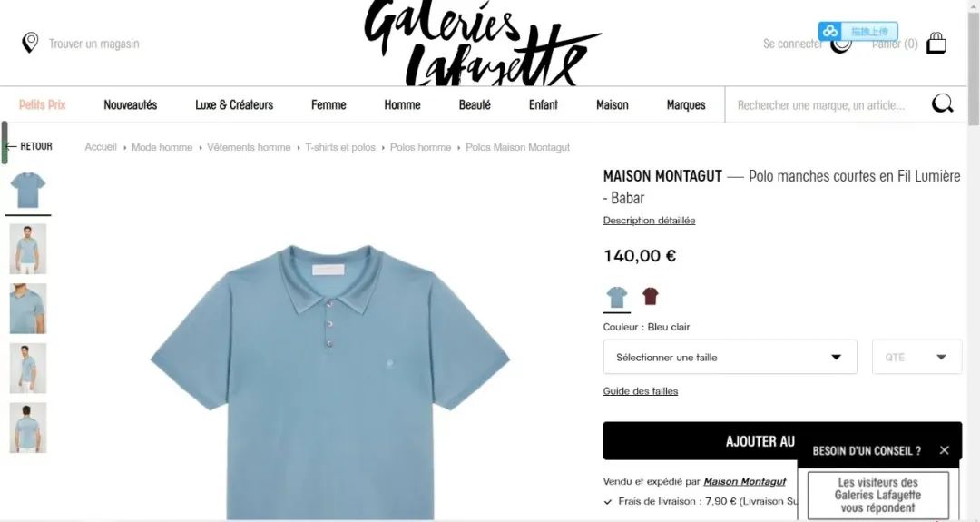Open the Luxe & Créateurs menu
Screen dimensions: 980x522
point(234,105)
